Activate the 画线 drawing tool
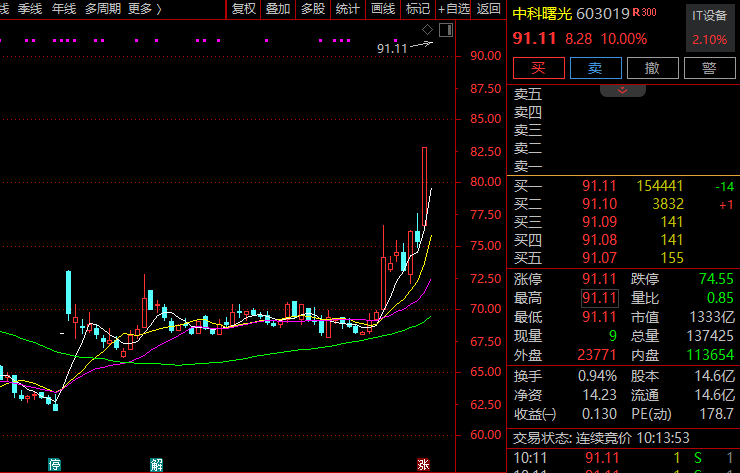Image resolution: width=740 pixels, height=473 pixels. point(383,9)
